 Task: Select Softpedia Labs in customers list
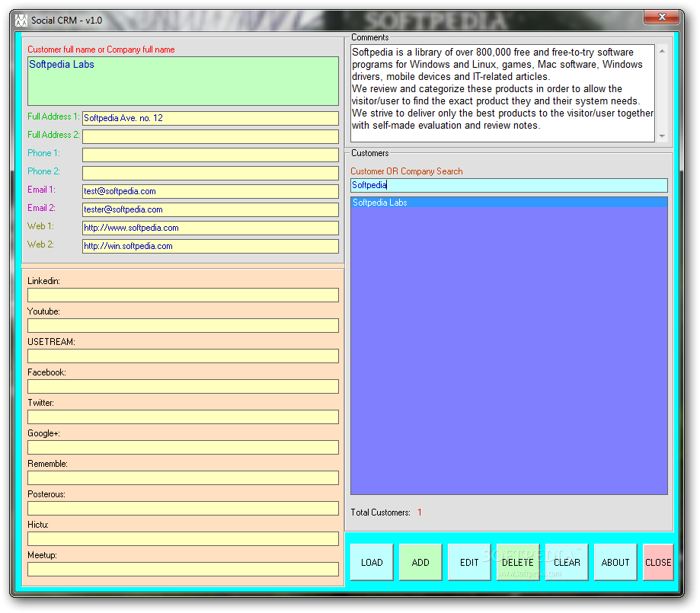[x=509, y=203]
